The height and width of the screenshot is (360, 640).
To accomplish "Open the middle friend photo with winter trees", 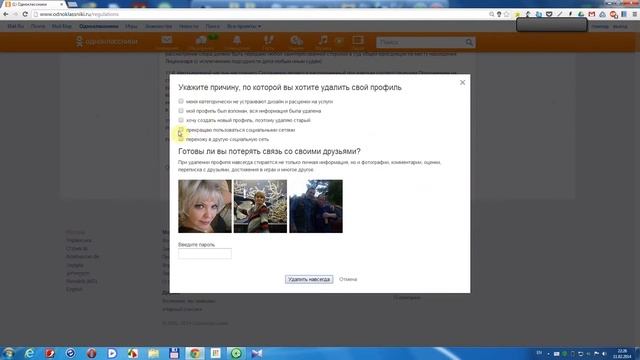I will pyautogui.click(x=260, y=206).
